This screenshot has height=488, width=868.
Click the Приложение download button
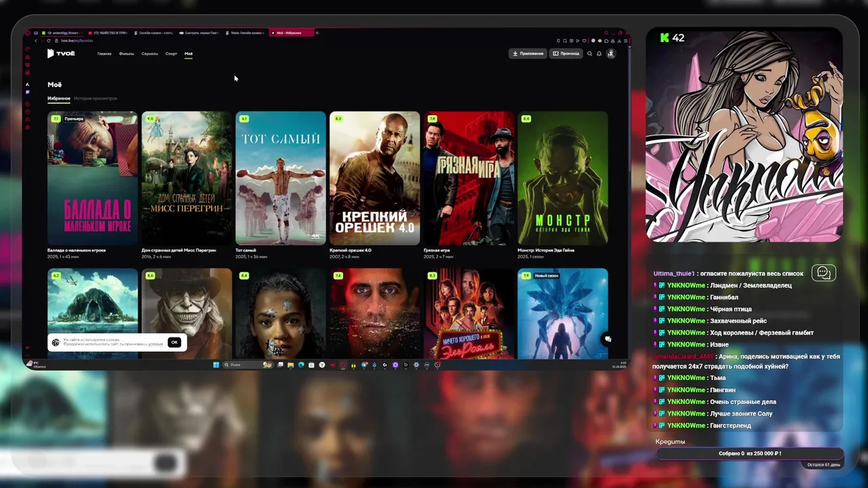click(x=528, y=54)
